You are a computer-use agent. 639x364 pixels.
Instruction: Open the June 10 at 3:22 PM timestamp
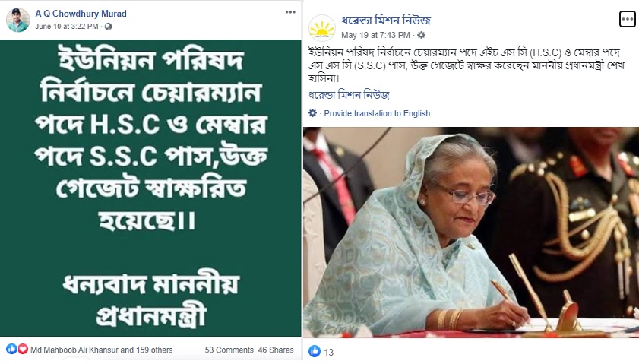67,27
